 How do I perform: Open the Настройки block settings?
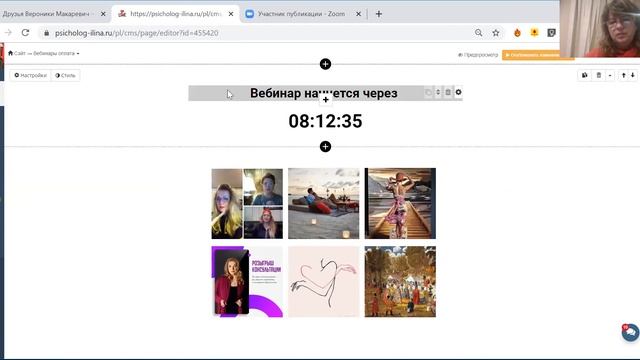pos(31,76)
